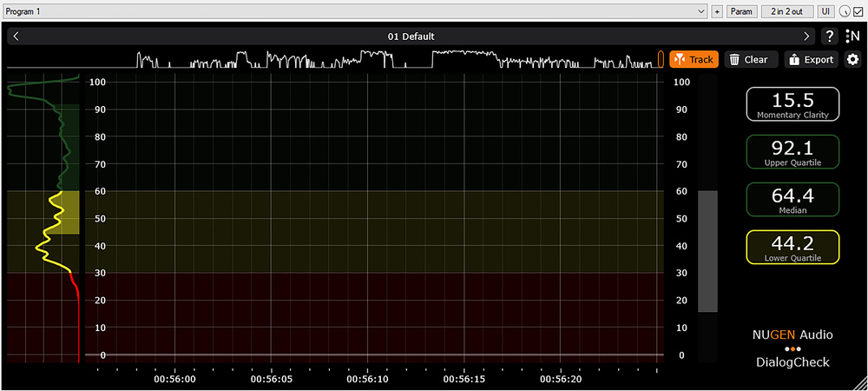Screen dimensions: 868x391
Task: Click the gray vertical range slider
Action: [x=708, y=251]
